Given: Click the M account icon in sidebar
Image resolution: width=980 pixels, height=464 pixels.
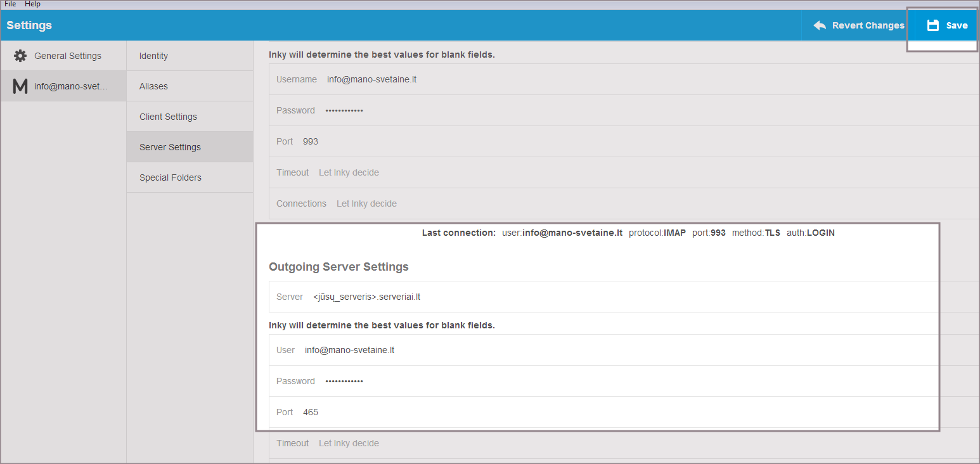Looking at the screenshot, I should click(20, 86).
